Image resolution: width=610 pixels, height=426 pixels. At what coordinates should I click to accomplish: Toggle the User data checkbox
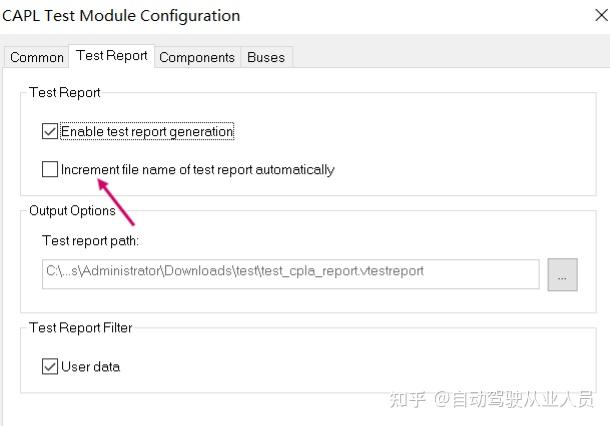pos(50,367)
